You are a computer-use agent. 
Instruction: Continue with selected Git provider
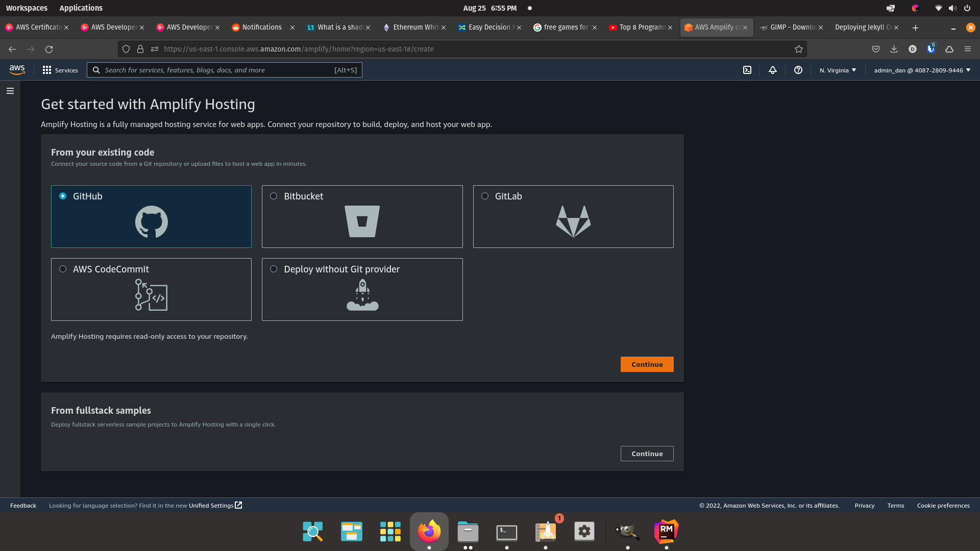pos(646,364)
